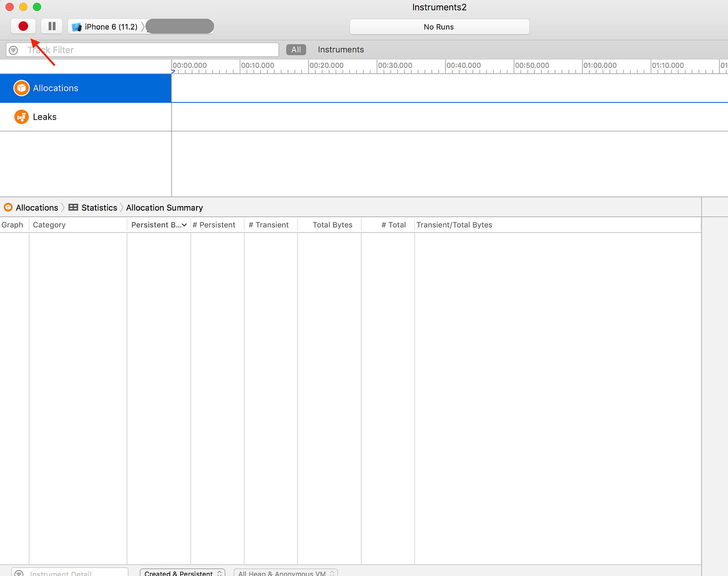Open the Statistics breadcrumb menu

pos(99,207)
